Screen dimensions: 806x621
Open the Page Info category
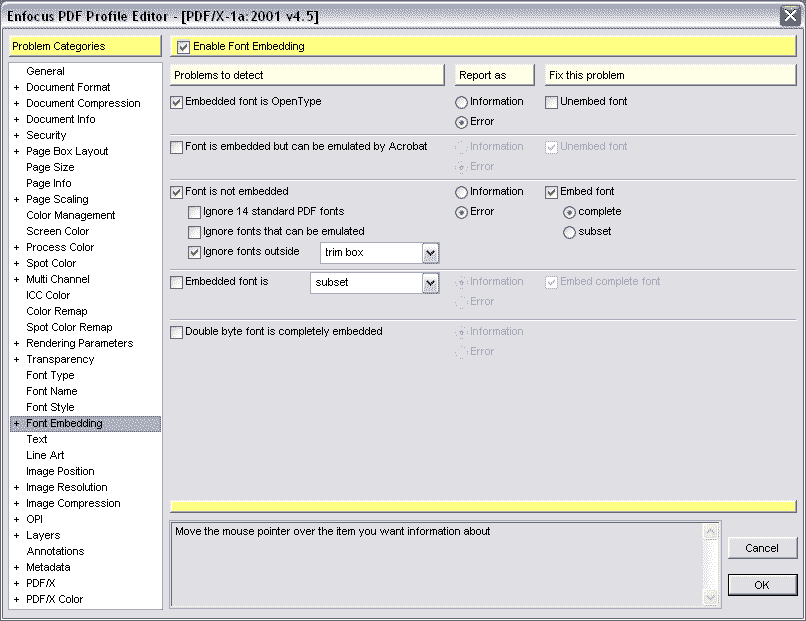[x=49, y=184]
